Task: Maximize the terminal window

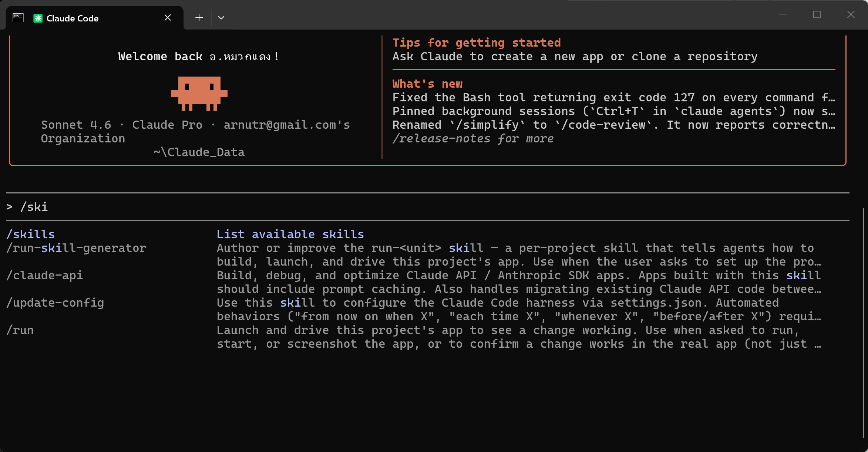Action: click(817, 14)
